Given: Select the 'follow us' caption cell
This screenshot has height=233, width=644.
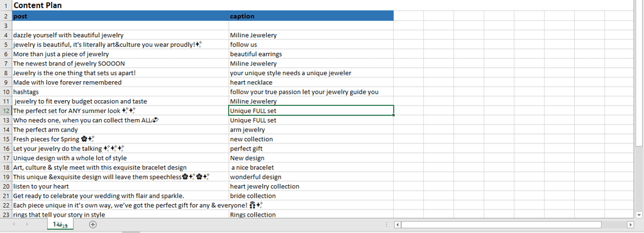Looking at the screenshot, I should 311,45.
